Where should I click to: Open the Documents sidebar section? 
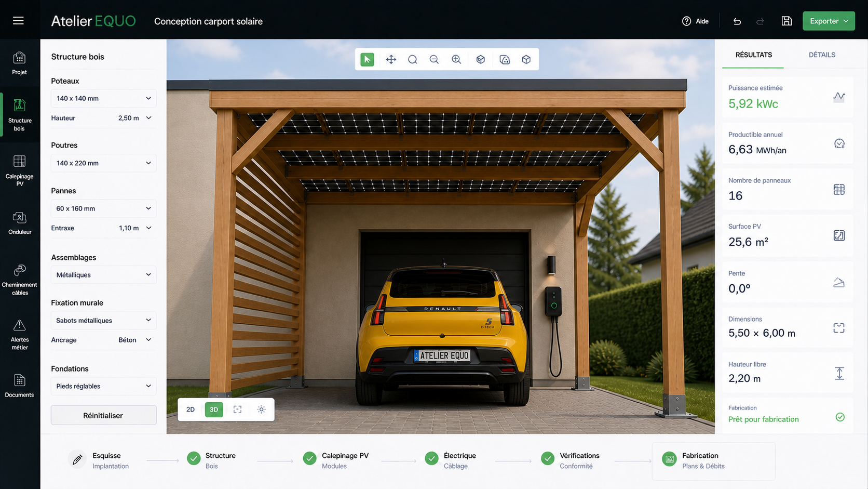click(20, 386)
